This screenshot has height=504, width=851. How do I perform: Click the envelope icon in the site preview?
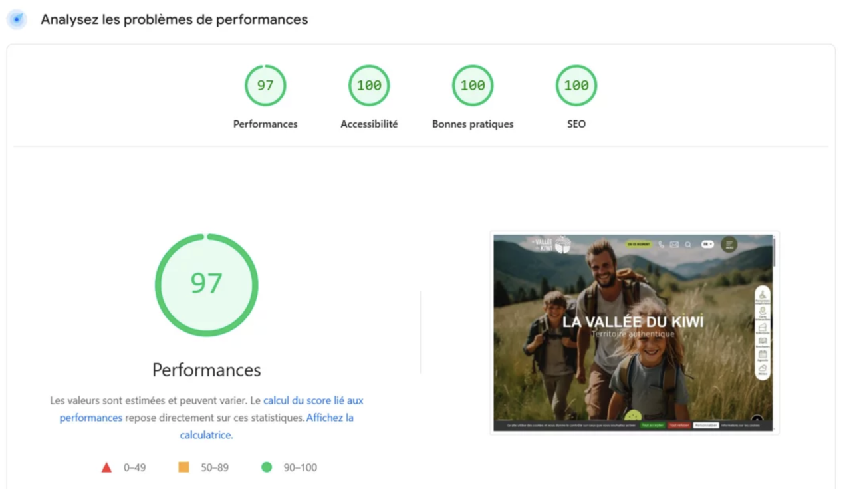[674, 245]
